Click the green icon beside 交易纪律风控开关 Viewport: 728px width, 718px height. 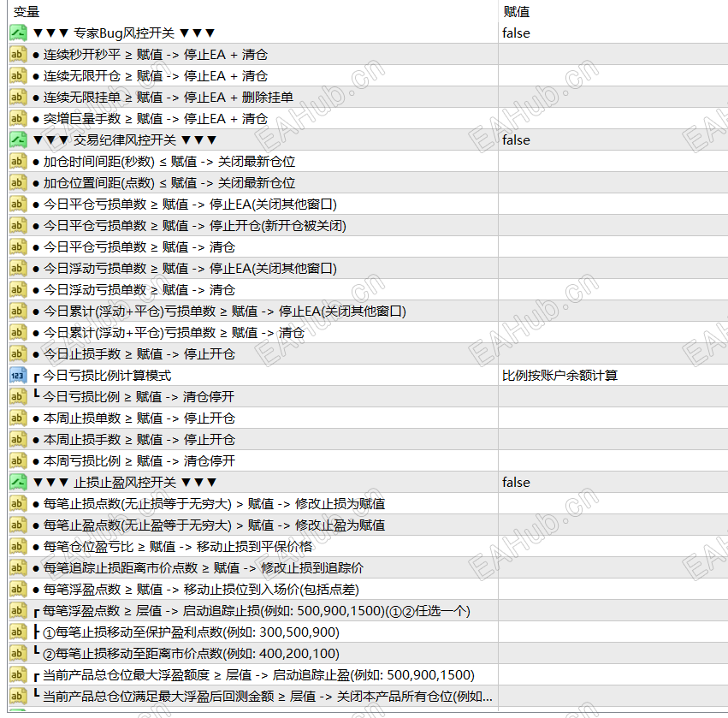[x=18, y=139]
